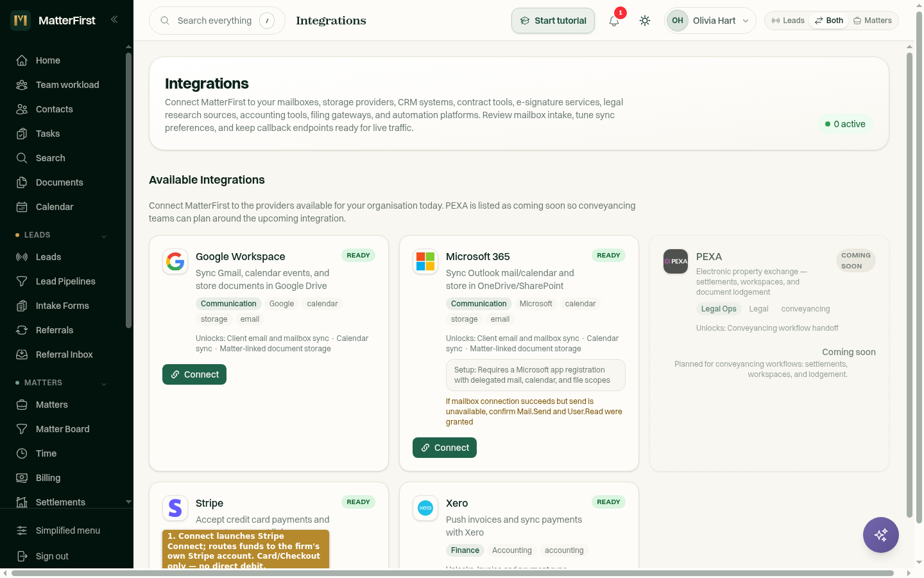
Task: Click the Sign out icon
Action: (x=22, y=556)
